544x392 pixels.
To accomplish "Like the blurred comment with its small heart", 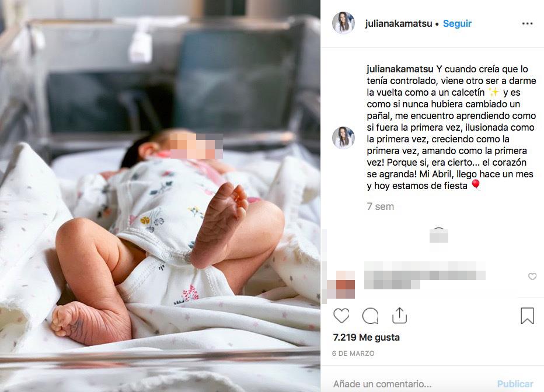I will (x=532, y=276).
